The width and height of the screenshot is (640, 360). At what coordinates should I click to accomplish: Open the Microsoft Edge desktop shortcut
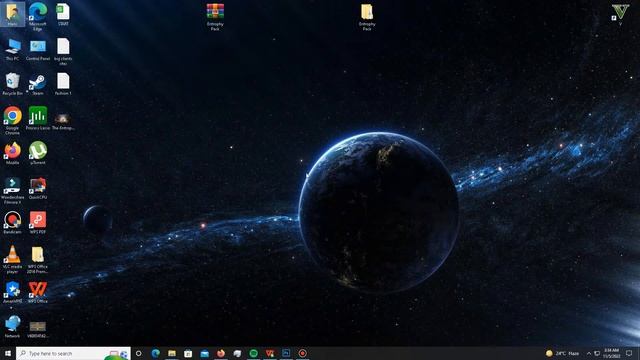coord(38,16)
